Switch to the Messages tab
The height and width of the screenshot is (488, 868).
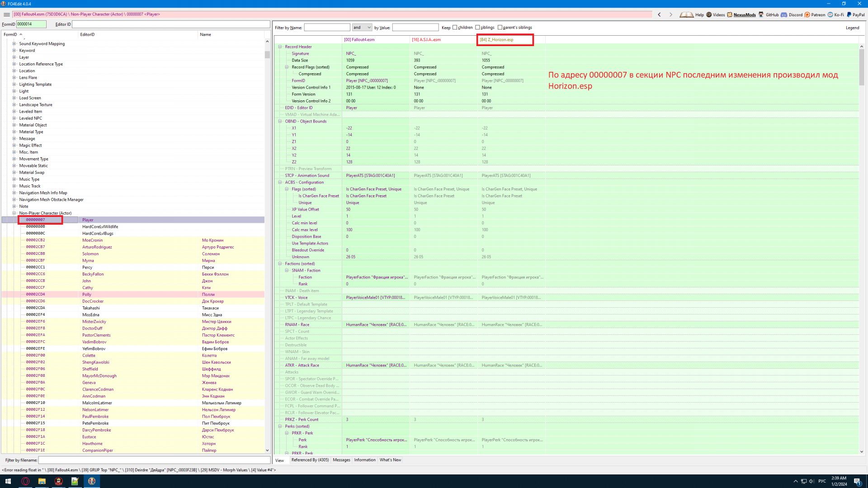point(341,460)
